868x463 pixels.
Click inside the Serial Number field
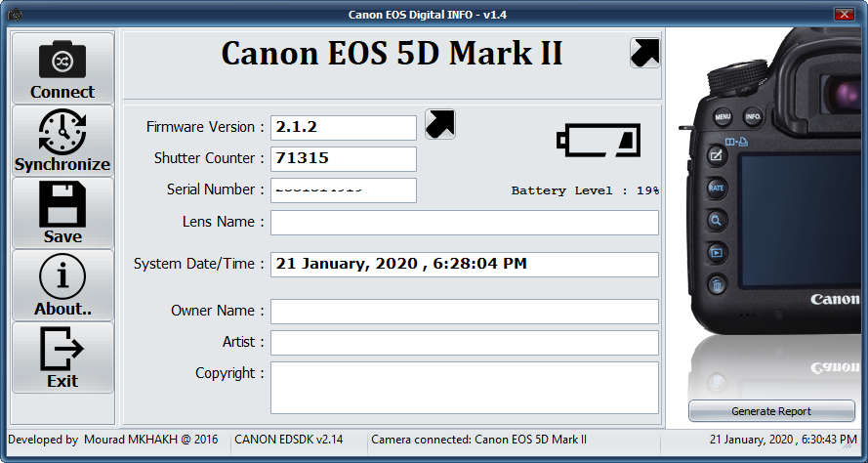pos(344,189)
